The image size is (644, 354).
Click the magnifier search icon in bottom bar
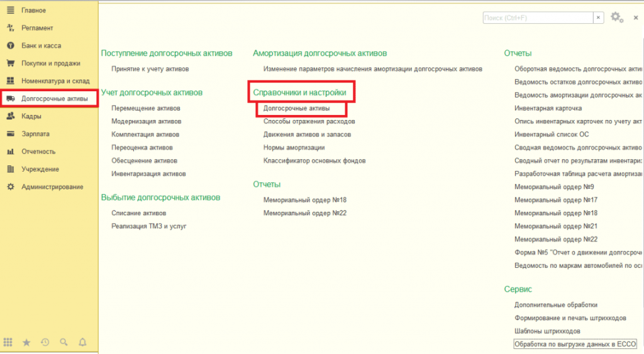click(x=64, y=343)
